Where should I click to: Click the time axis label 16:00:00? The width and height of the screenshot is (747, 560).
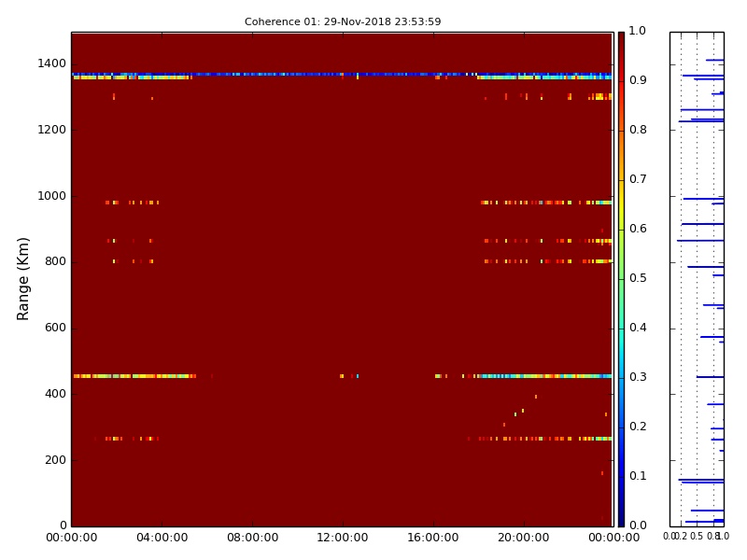point(433,538)
